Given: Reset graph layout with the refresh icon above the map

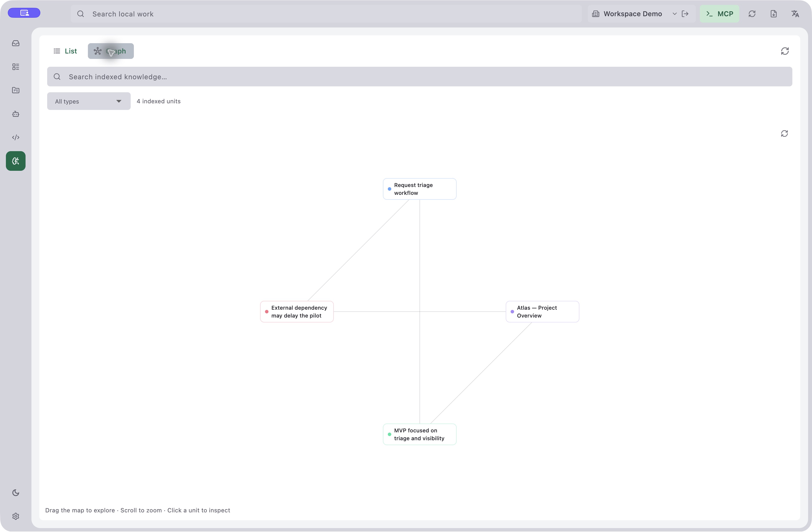Looking at the screenshot, I should (784, 133).
